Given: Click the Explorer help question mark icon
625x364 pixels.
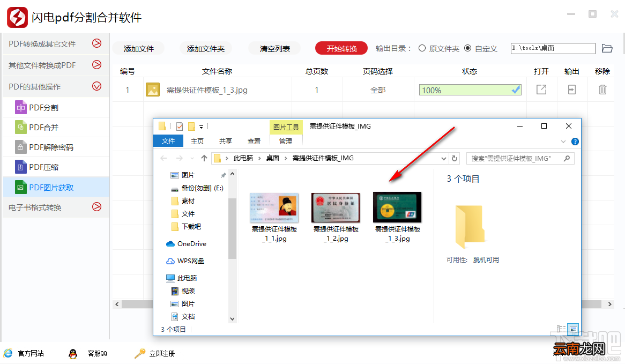Looking at the screenshot, I should click(575, 142).
